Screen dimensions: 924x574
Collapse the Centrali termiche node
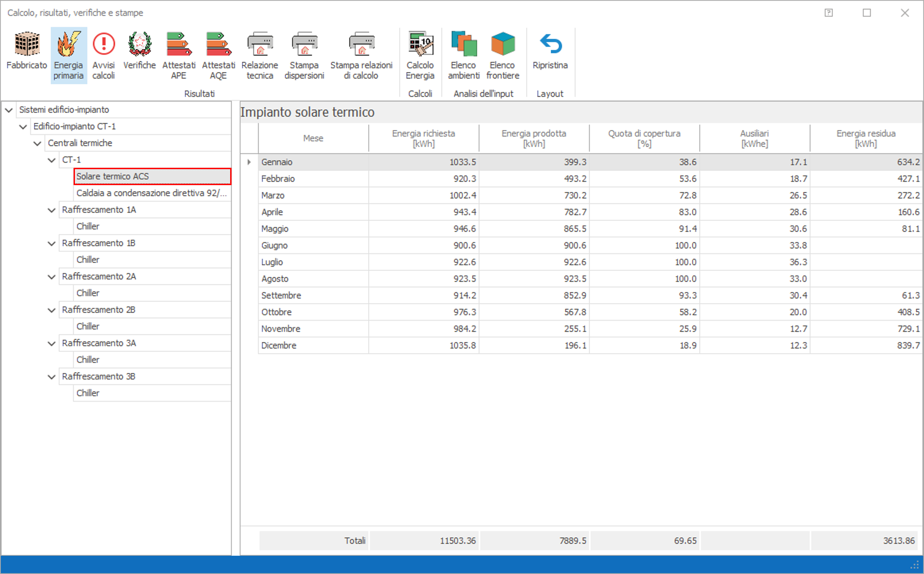pos(37,143)
